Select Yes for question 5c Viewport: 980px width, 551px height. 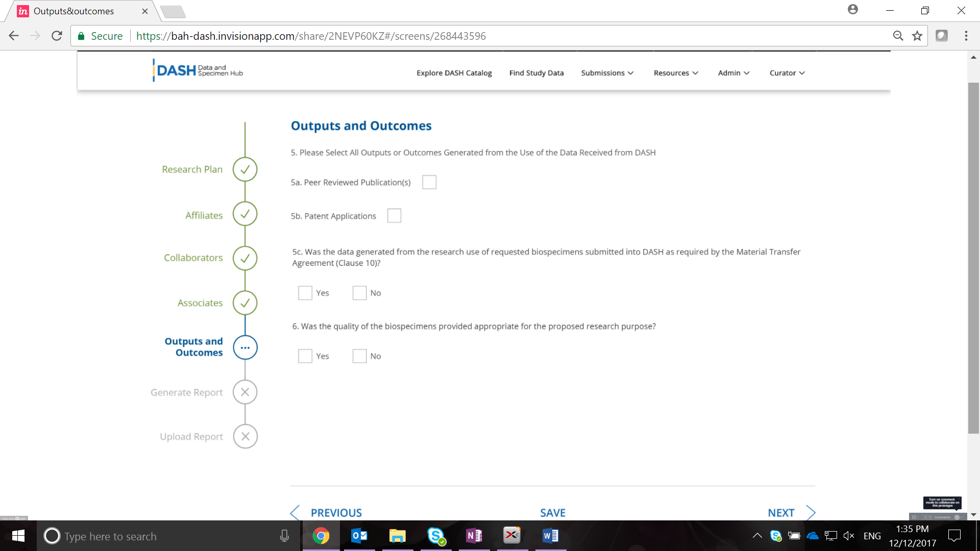coord(305,293)
